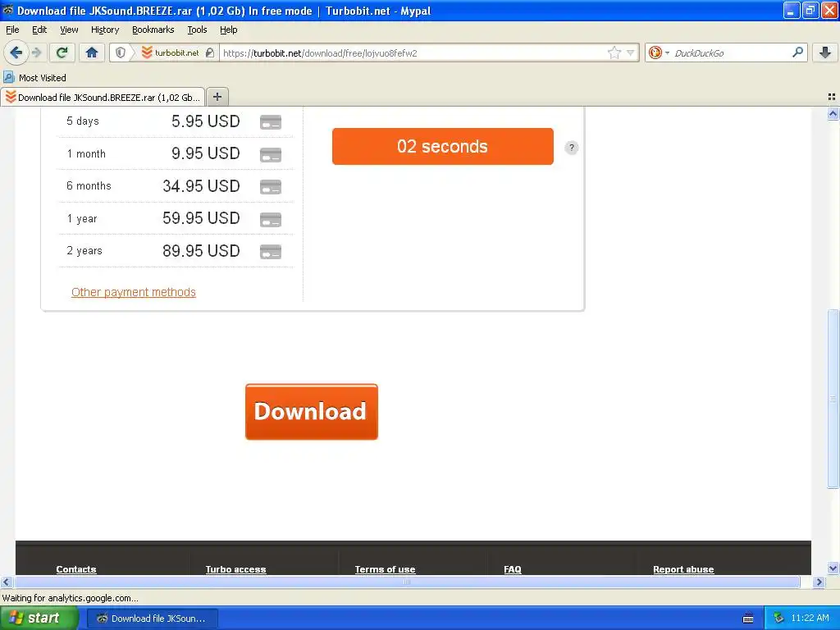Click the network tray icon near clock
The width and height of the screenshot is (840, 630).
[x=778, y=618]
